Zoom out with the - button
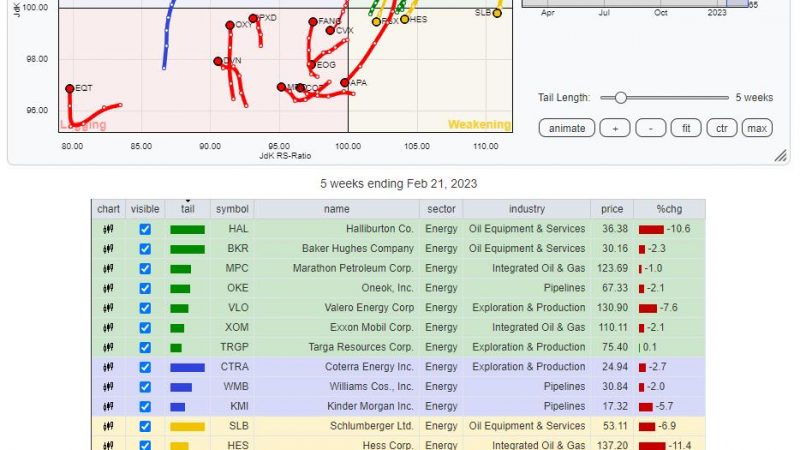 point(651,128)
